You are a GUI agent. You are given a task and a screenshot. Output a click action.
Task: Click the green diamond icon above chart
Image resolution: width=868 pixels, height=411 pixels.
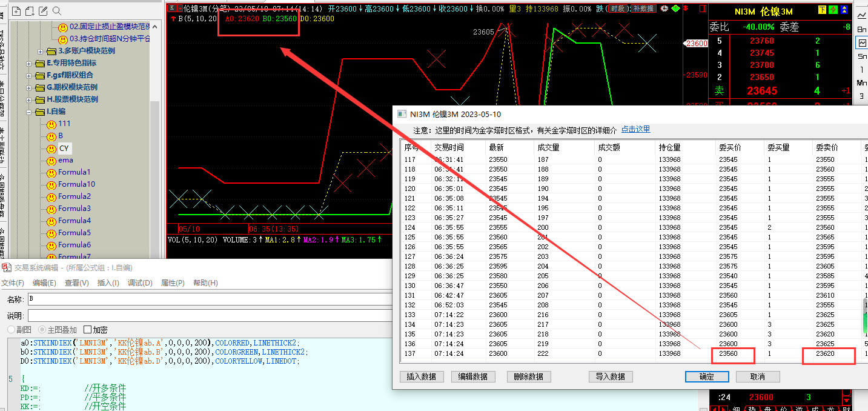pos(675,8)
